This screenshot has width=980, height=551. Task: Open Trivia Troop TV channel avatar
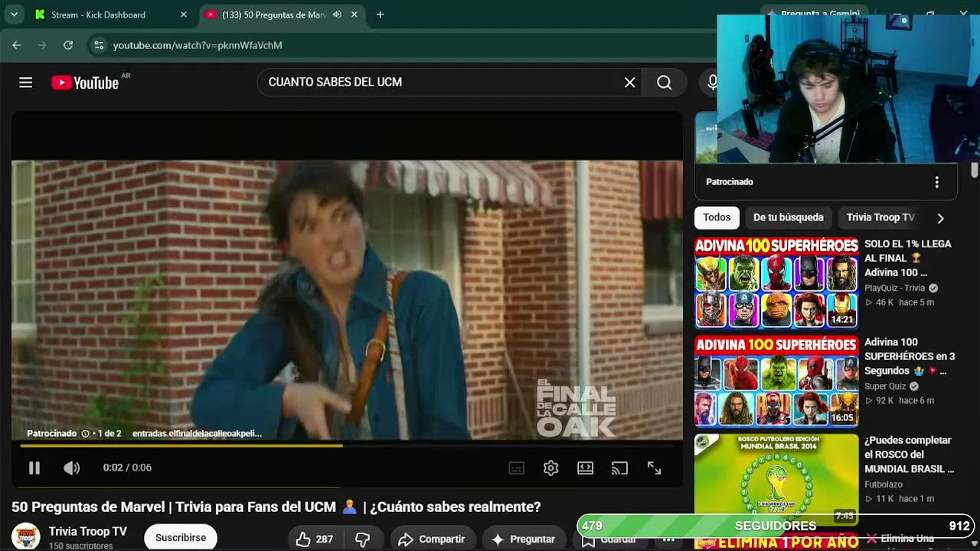[25, 536]
